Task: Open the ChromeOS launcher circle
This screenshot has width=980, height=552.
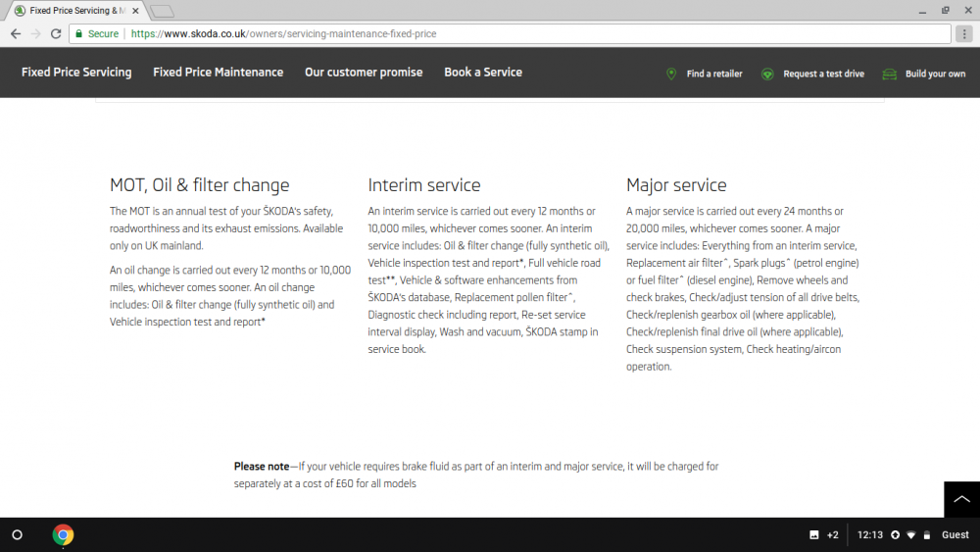Action: pyautogui.click(x=18, y=535)
